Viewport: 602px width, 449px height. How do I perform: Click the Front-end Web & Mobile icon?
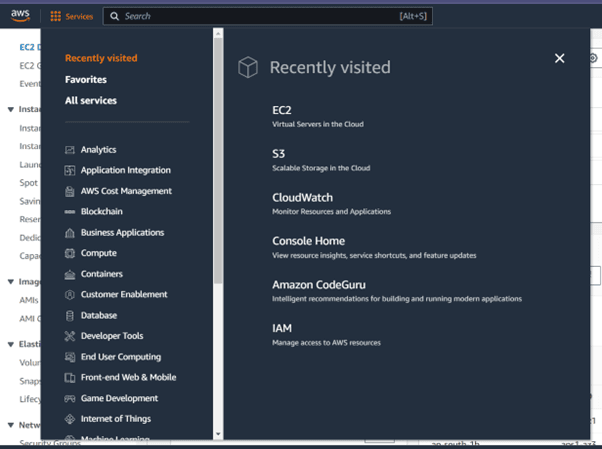[70, 378]
